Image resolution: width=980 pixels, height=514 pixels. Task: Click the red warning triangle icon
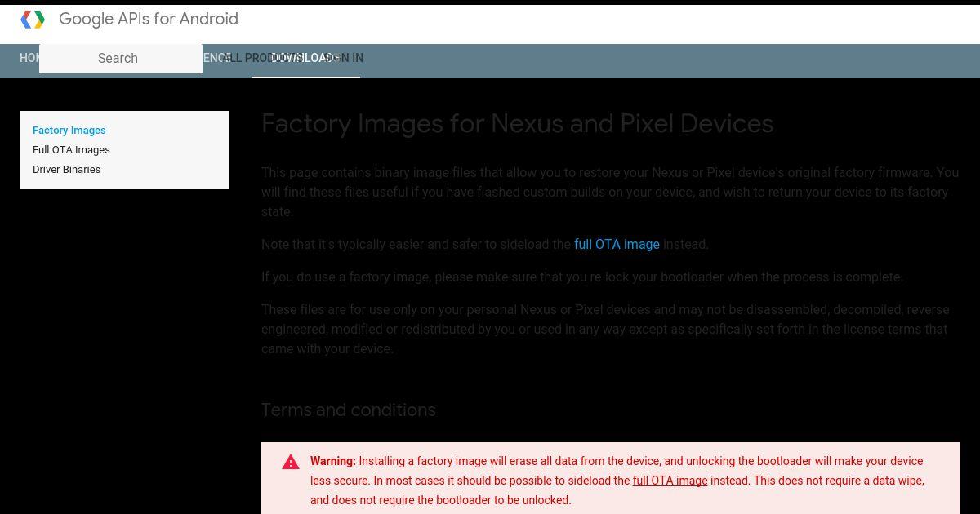click(291, 462)
